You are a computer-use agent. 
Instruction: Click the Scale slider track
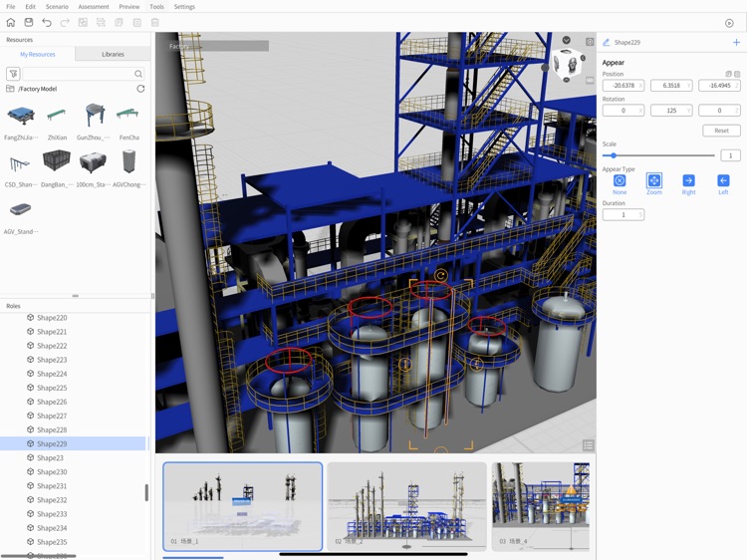coord(662,155)
